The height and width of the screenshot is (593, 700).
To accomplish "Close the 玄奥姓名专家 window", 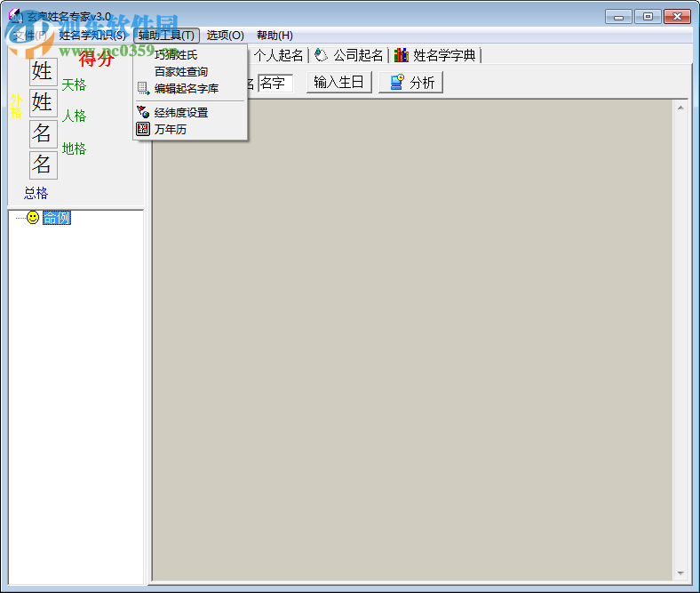I will tap(677, 17).
